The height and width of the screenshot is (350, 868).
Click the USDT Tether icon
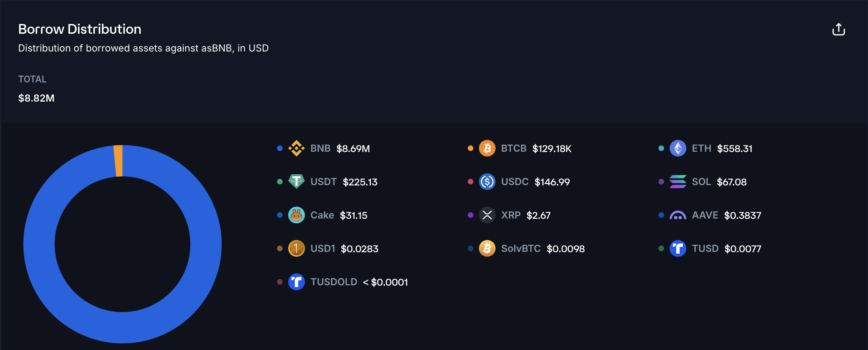(297, 182)
